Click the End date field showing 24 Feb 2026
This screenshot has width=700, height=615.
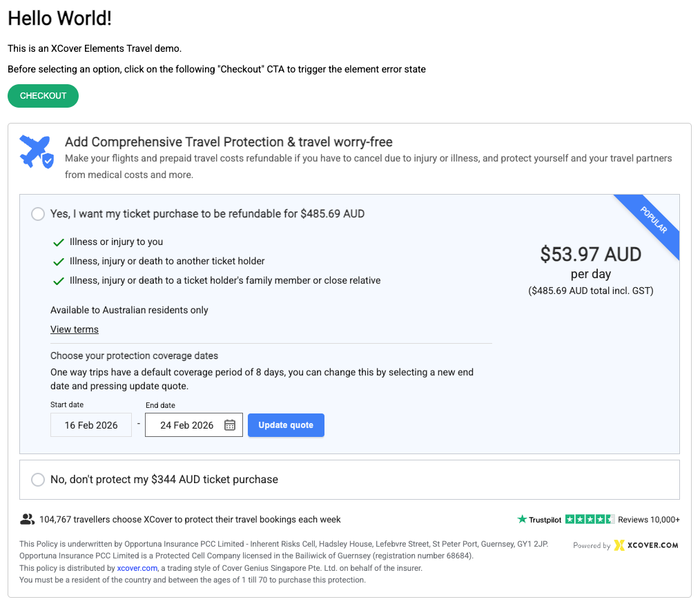click(x=186, y=425)
